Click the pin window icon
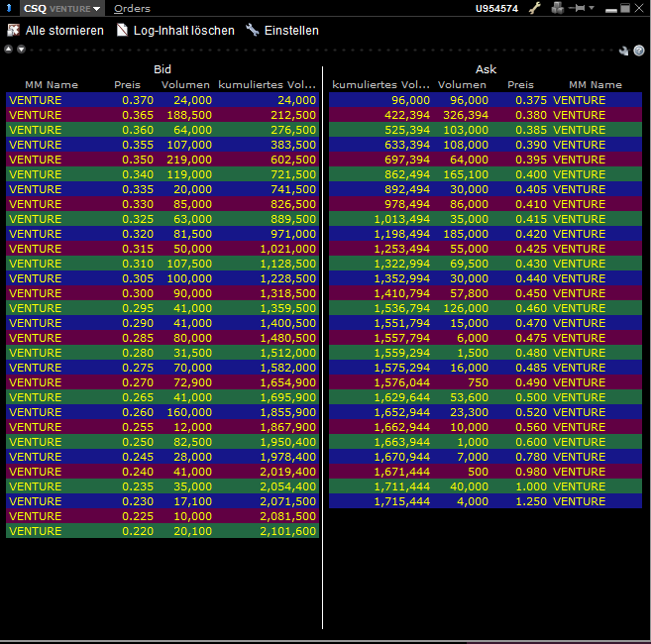 (577, 8)
